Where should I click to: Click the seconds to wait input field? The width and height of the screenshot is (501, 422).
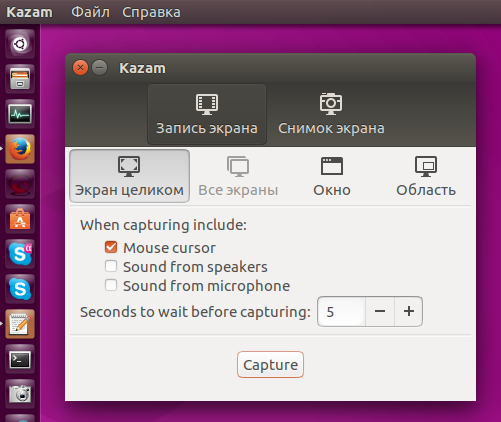point(341,311)
